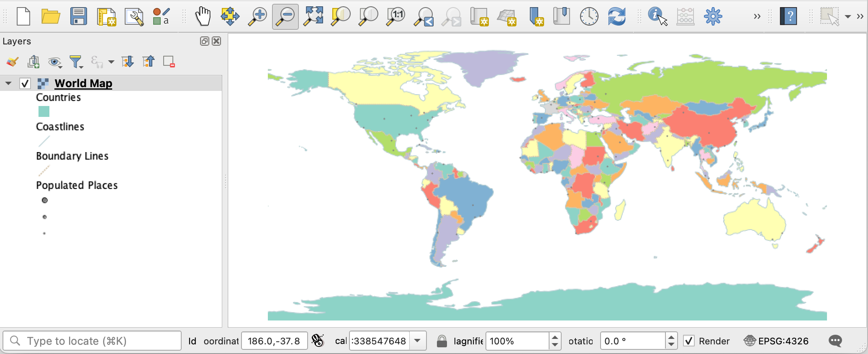
Task: Click the EPSG:4326 CRS button
Action: coord(776,341)
